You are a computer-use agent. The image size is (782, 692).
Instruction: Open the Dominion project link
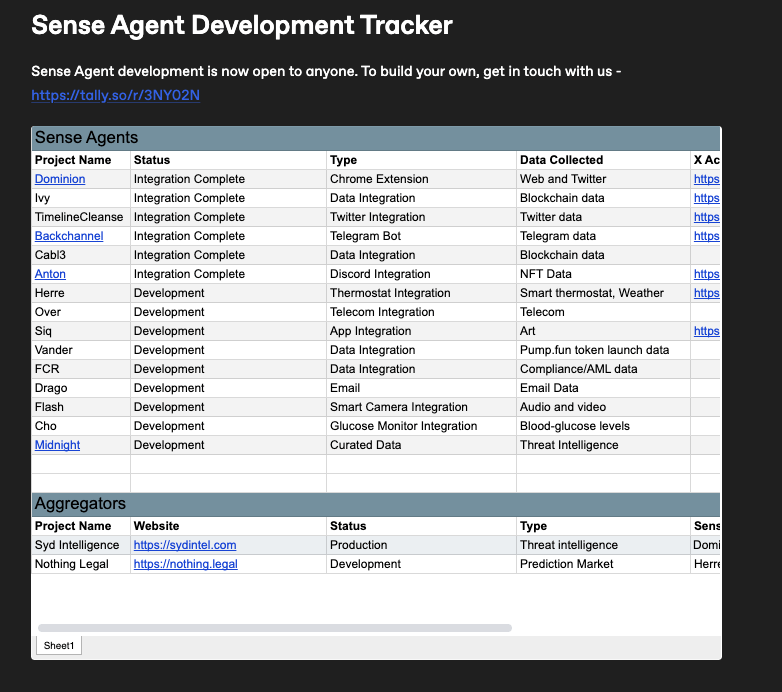pos(60,179)
